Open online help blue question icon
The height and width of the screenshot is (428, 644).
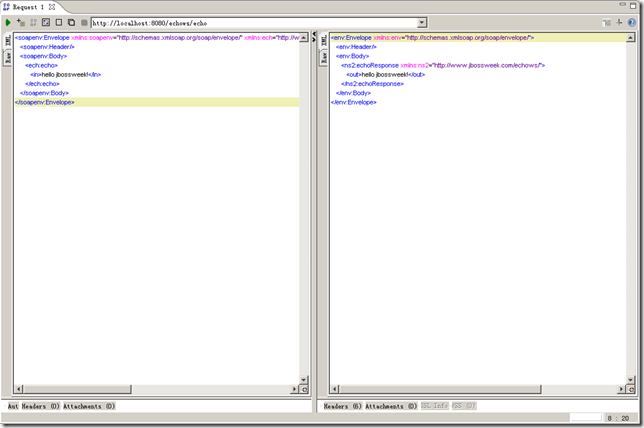pos(632,23)
